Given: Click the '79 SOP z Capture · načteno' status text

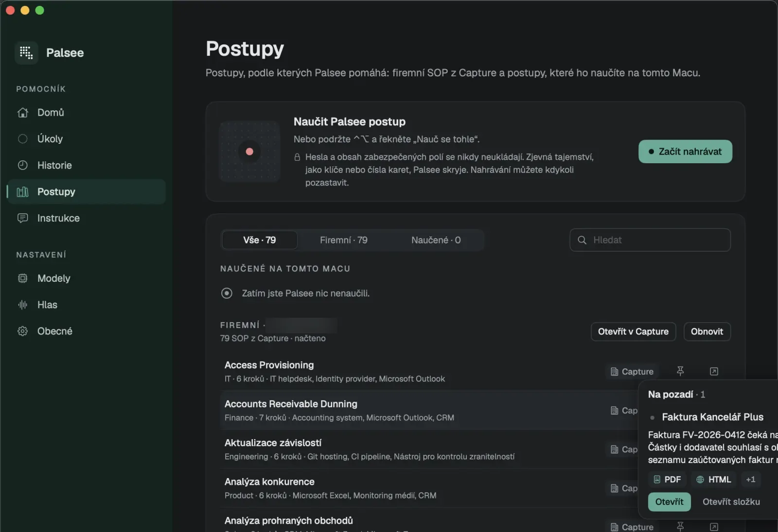Looking at the screenshot, I should point(273,338).
